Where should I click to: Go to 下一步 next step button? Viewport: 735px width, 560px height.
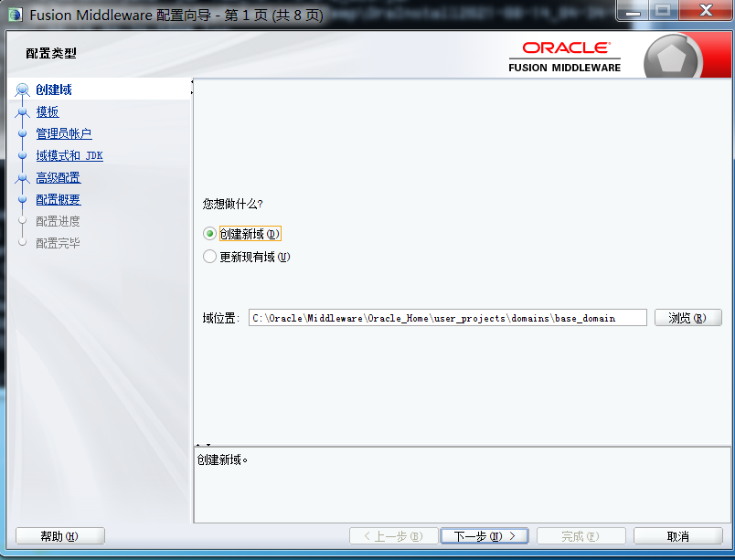pyautogui.click(x=485, y=536)
